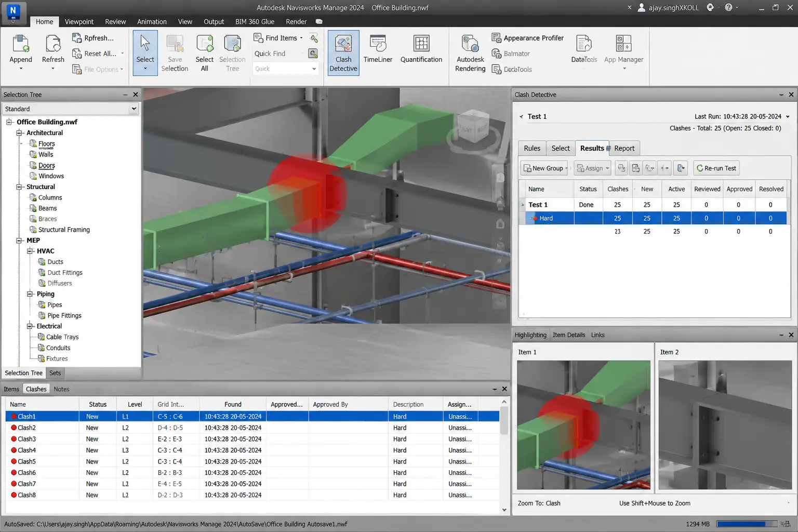The width and height of the screenshot is (798, 532).
Task: Toggle the Clash Detective window button
Action: click(x=343, y=53)
